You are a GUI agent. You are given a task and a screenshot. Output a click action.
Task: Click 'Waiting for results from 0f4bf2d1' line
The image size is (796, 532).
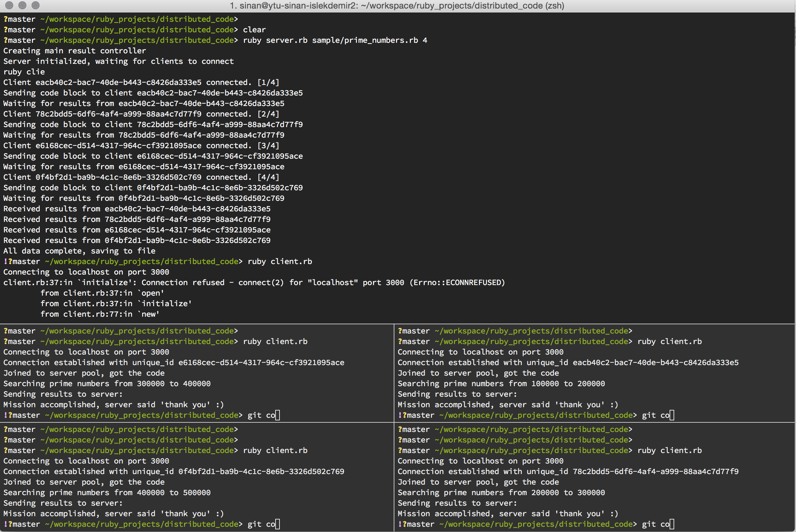tap(144, 198)
